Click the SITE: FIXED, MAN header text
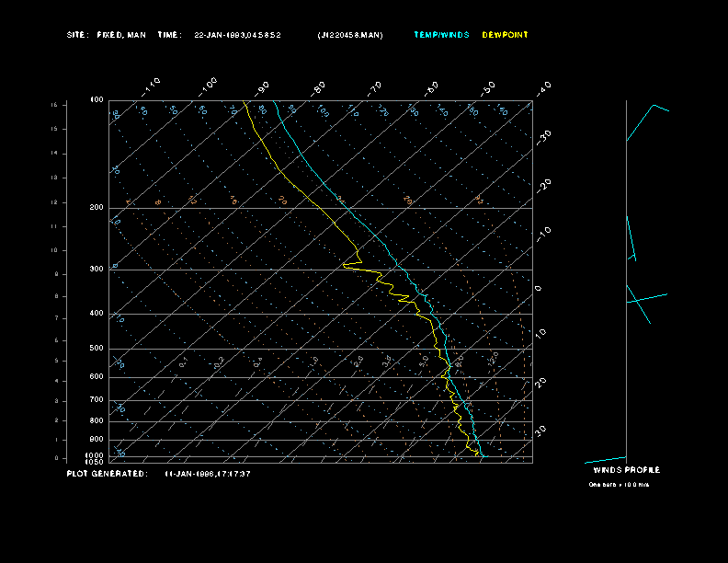Image resolution: width=728 pixels, height=563 pixels. click(x=107, y=35)
